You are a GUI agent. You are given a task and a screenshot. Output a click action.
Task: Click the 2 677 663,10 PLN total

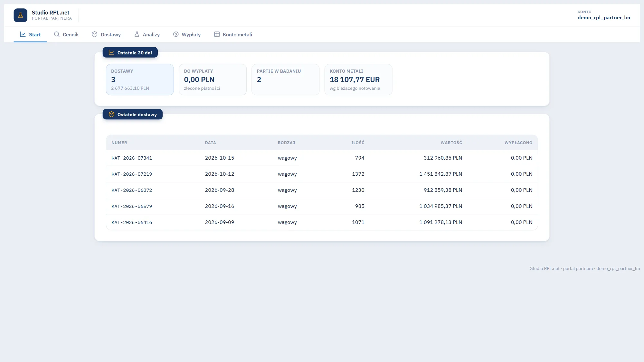click(130, 88)
